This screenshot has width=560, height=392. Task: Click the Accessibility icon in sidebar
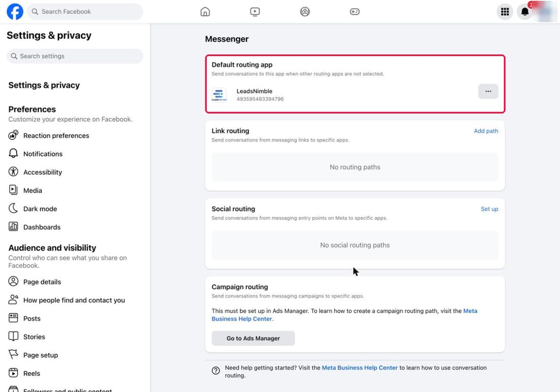click(13, 172)
